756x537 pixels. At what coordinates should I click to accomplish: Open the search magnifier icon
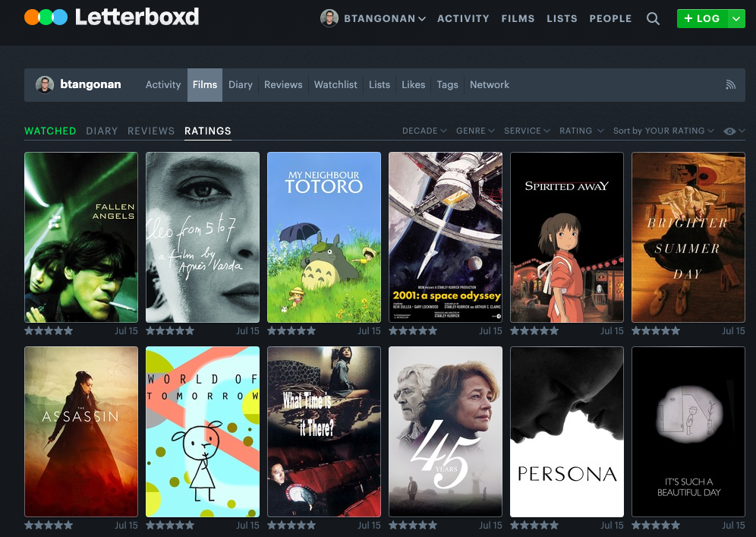pos(653,19)
